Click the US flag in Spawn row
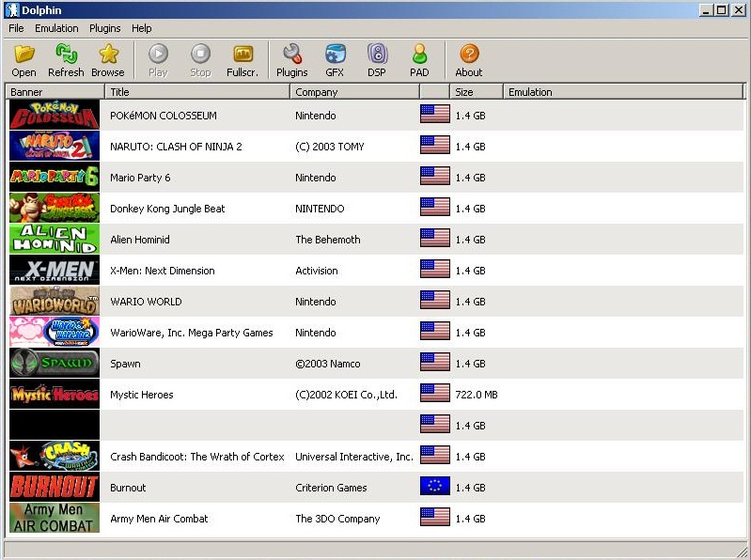 point(435,362)
